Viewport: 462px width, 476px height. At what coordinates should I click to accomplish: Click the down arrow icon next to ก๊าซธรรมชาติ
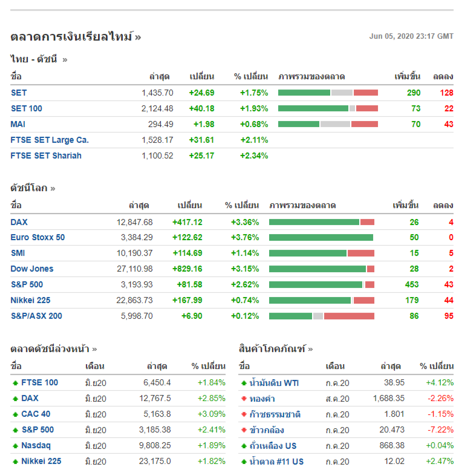pyautogui.click(x=244, y=414)
